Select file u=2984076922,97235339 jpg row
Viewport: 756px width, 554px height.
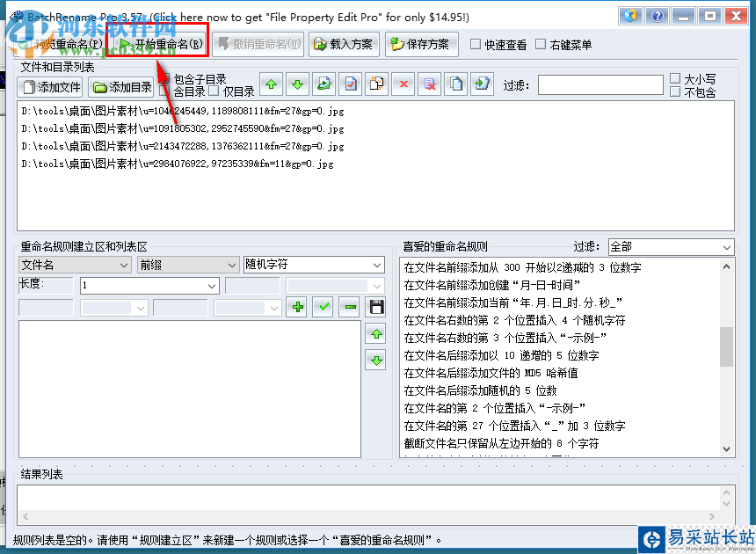pos(178,164)
